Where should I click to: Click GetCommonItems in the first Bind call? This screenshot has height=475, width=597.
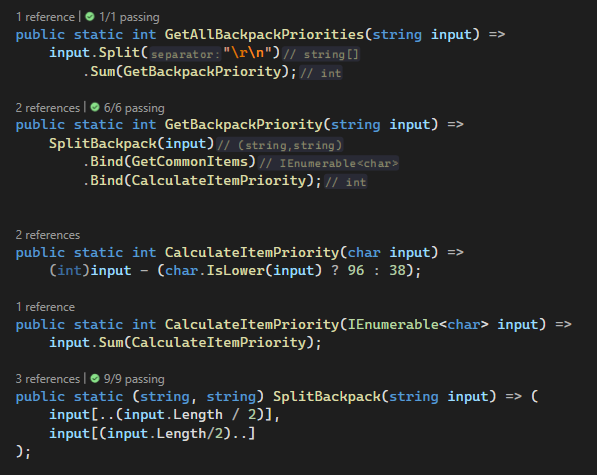[x=190, y=162]
